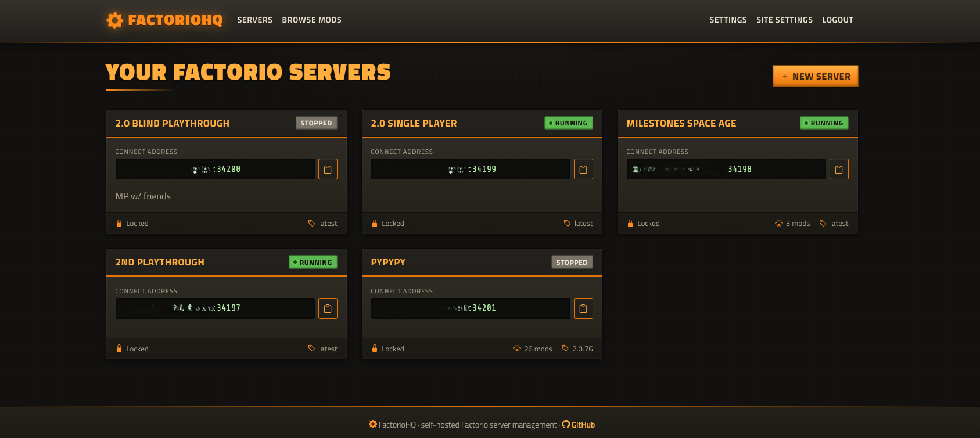Click the '26 mods' label
The width and height of the screenshot is (980, 438).
pos(538,349)
